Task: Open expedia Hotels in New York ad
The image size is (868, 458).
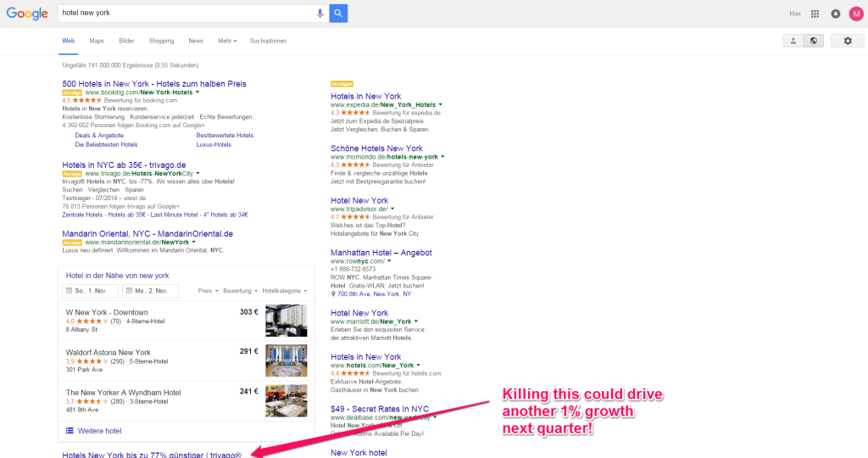Action: 366,97
